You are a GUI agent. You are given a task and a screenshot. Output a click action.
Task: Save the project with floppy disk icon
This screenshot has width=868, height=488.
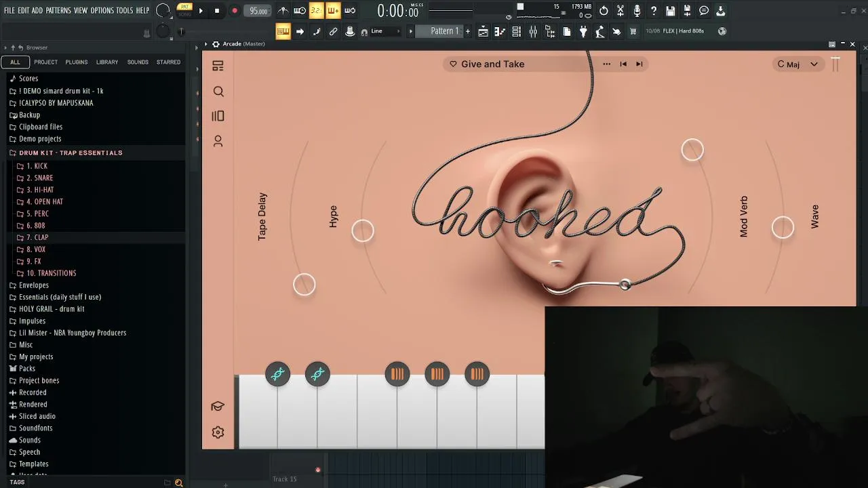(x=671, y=11)
